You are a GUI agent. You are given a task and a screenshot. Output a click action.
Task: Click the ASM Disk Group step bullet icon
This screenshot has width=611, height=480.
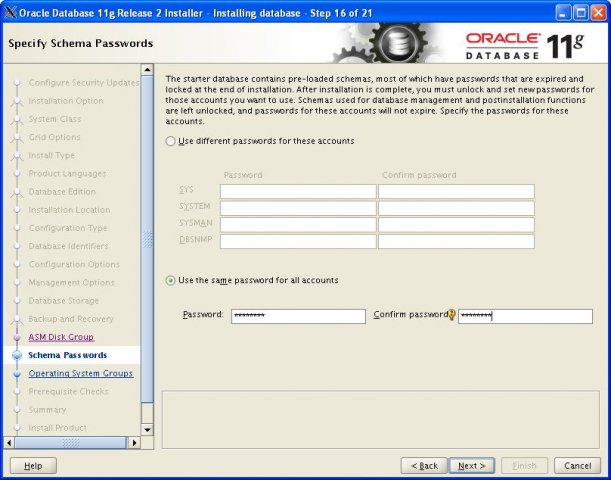tap(17, 337)
